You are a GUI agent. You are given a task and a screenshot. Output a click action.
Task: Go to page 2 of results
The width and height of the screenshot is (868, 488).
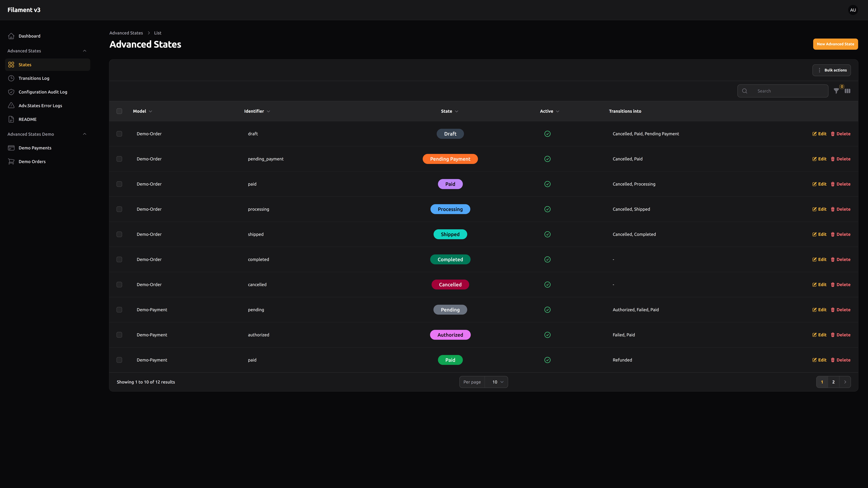click(833, 382)
